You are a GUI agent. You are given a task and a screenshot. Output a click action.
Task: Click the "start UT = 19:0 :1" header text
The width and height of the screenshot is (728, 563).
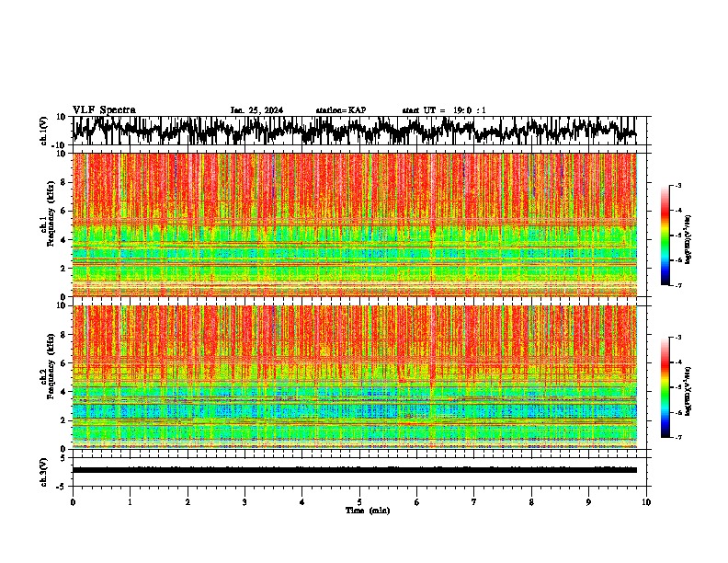[444, 110]
